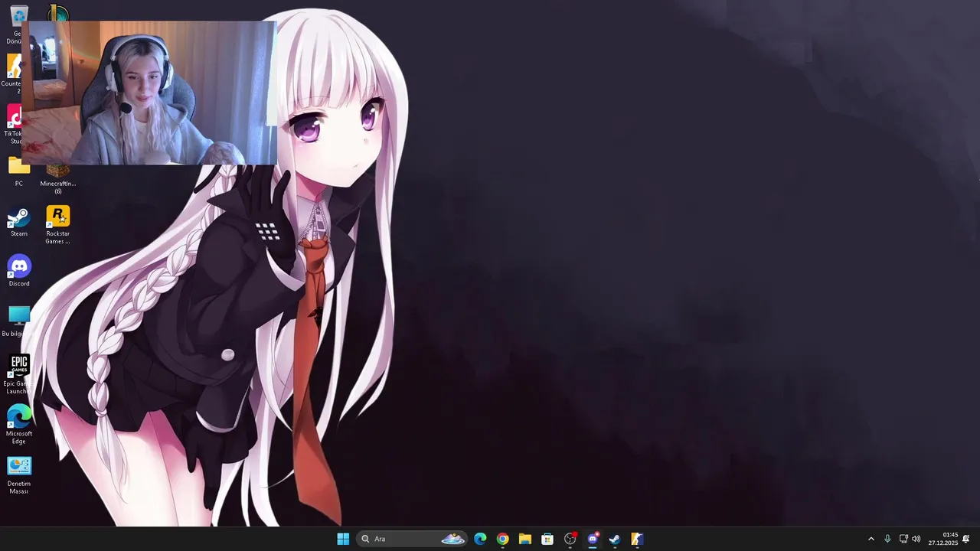Open the notifications bell icon

pos(966,539)
